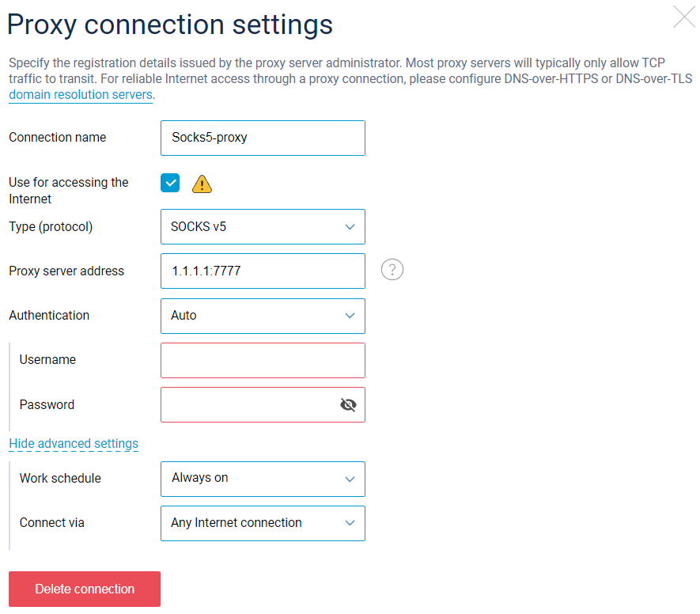Click the domain resolution servers link
Image resolution: width=700 pixels, height=614 pixels.
tap(80, 94)
